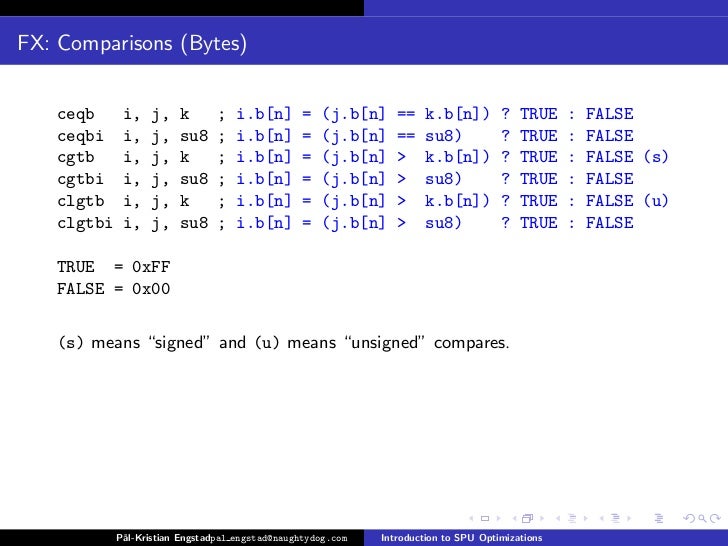Click the next subsection arrow

(x=585, y=518)
